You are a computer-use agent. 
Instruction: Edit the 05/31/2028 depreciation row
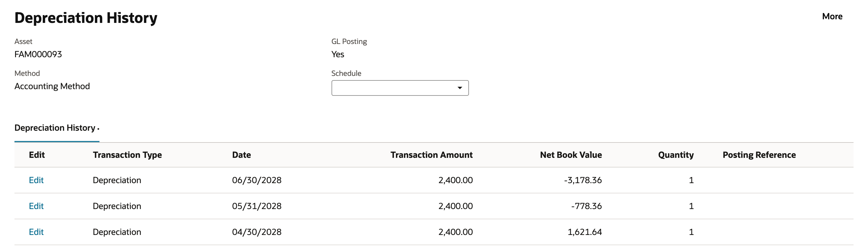(36, 206)
